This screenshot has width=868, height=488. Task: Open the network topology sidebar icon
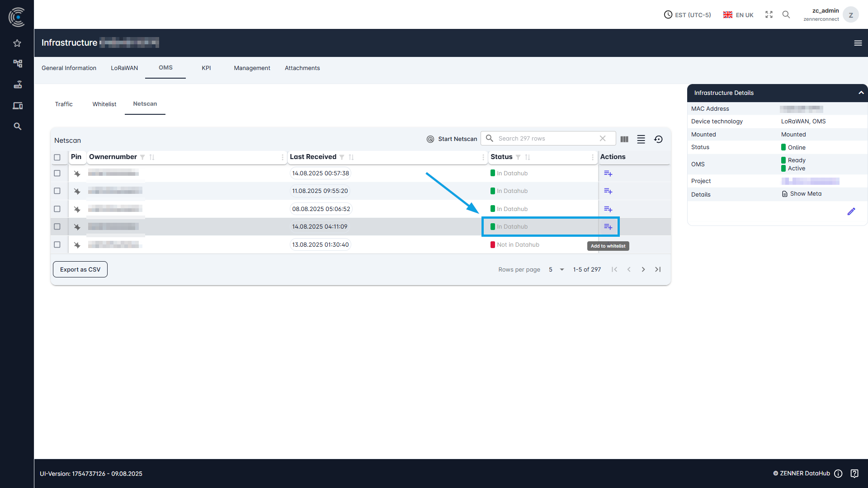tap(17, 64)
